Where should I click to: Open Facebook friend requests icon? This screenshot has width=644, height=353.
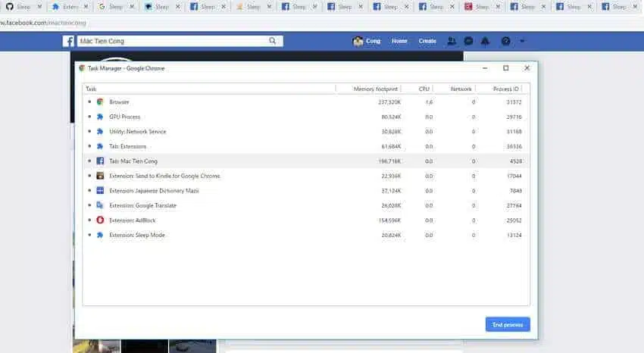coord(452,41)
